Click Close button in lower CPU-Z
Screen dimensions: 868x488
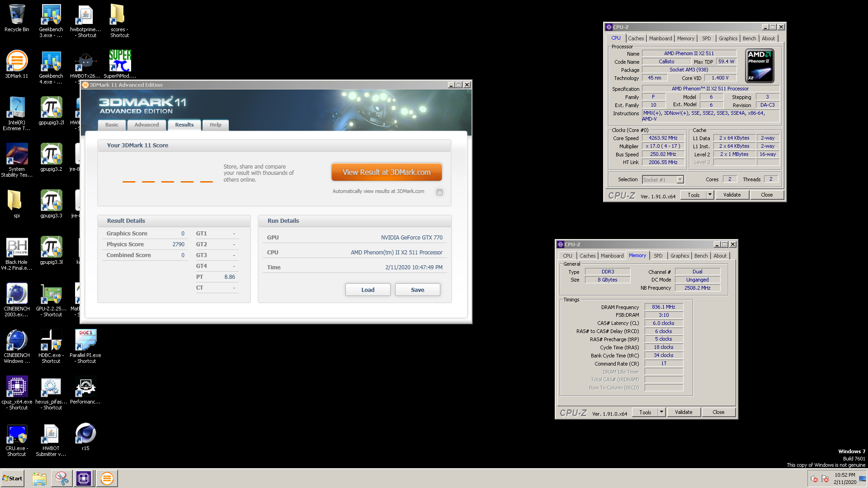click(x=718, y=412)
